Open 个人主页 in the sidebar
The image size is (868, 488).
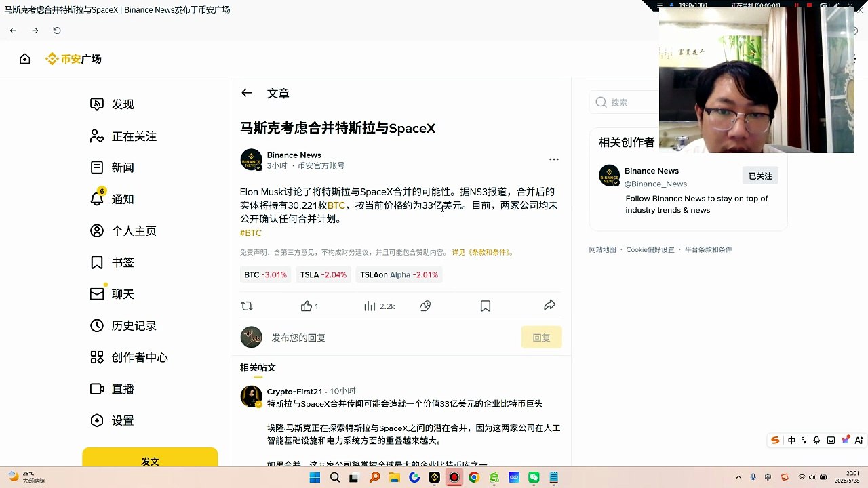tap(123, 230)
